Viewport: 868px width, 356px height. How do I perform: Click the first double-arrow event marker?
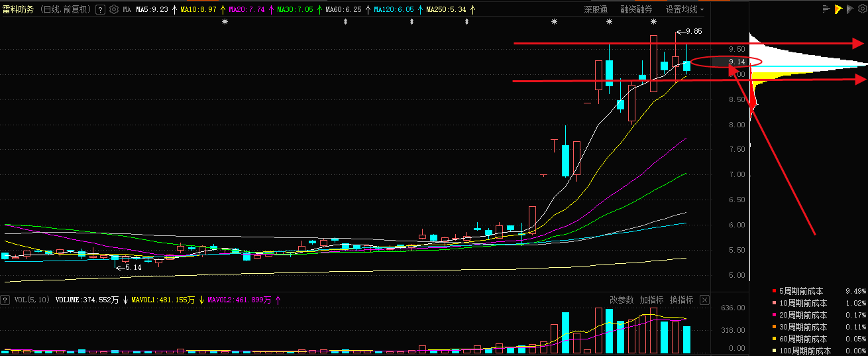[345, 22]
